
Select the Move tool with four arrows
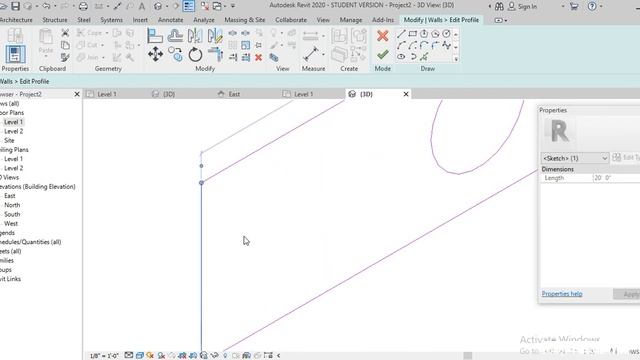click(x=156, y=54)
